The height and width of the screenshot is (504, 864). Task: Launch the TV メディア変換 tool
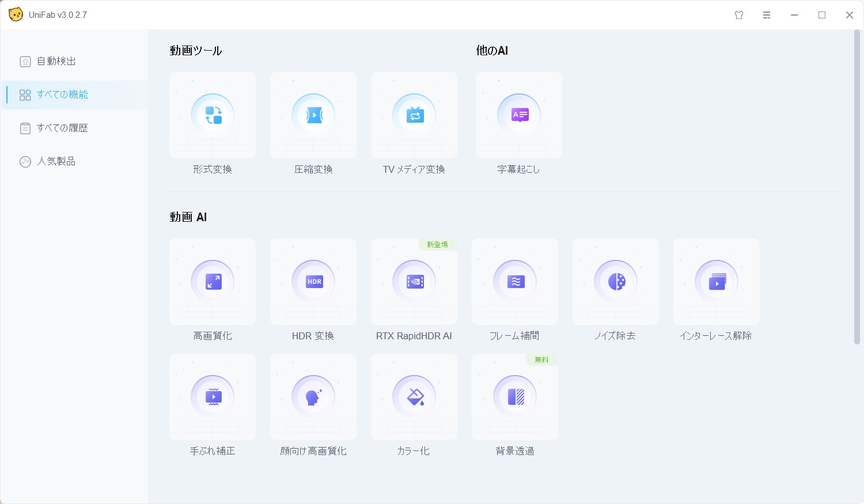(x=414, y=116)
